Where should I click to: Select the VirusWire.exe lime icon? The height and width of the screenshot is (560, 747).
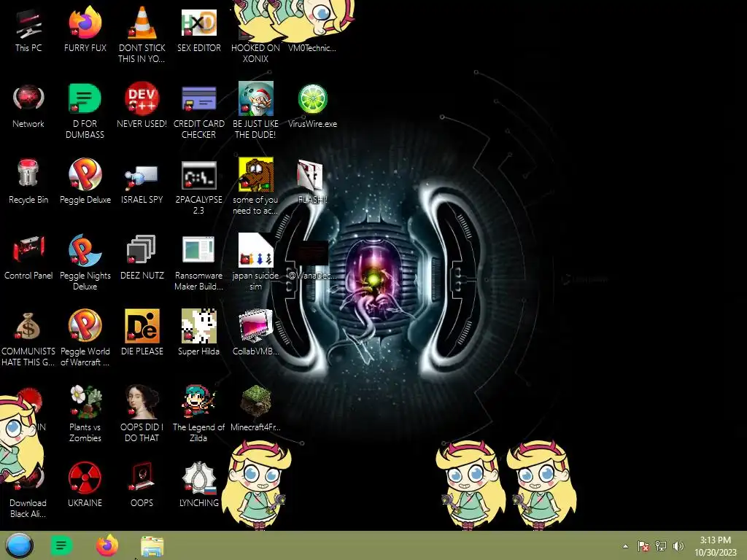(312, 98)
